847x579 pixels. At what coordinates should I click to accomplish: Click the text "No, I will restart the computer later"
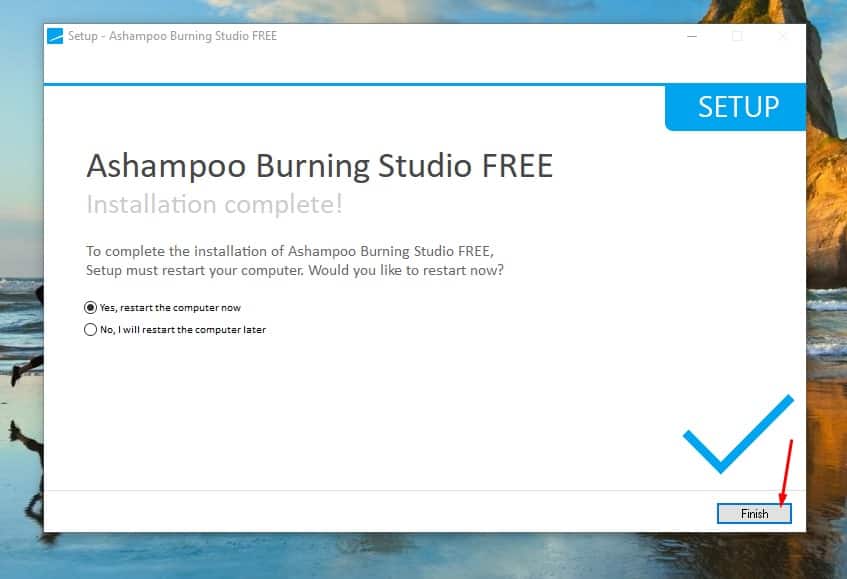182,329
